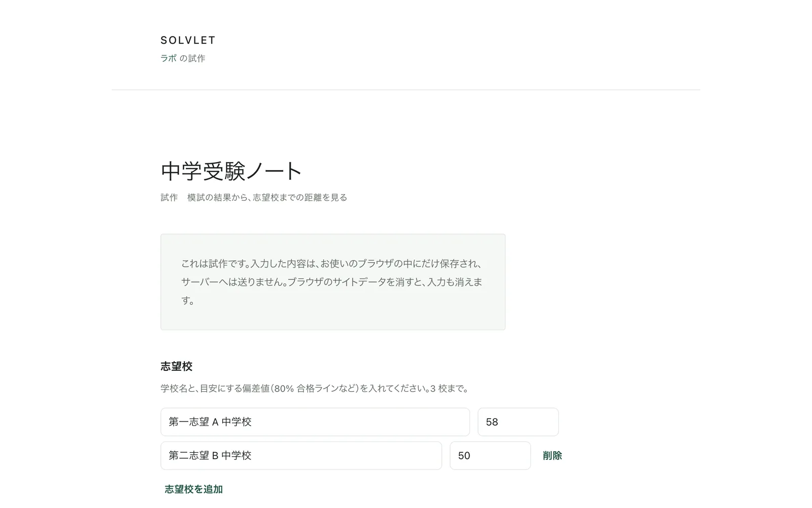The image size is (812, 508).
Task: Select the notice text starting これは試作です
Action: pos(332,282)
